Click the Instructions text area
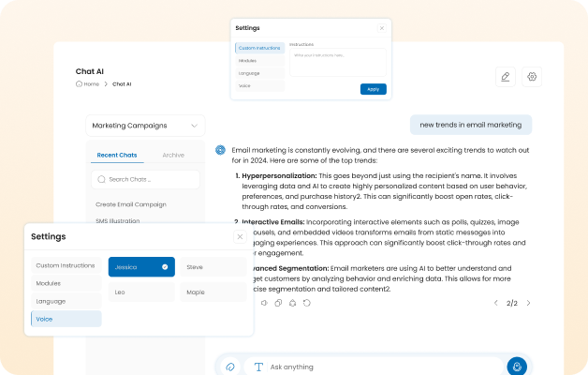The image size is (588, 375). click(x=336, y=62)
